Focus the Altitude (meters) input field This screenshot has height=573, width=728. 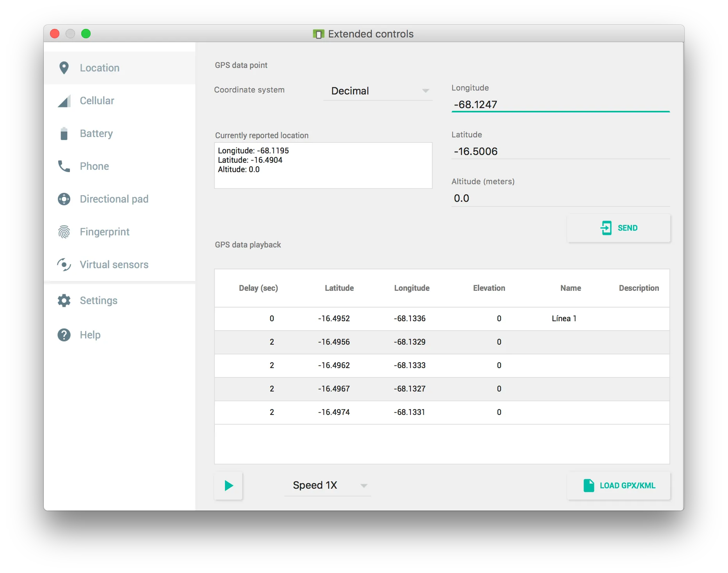point(560,198)
